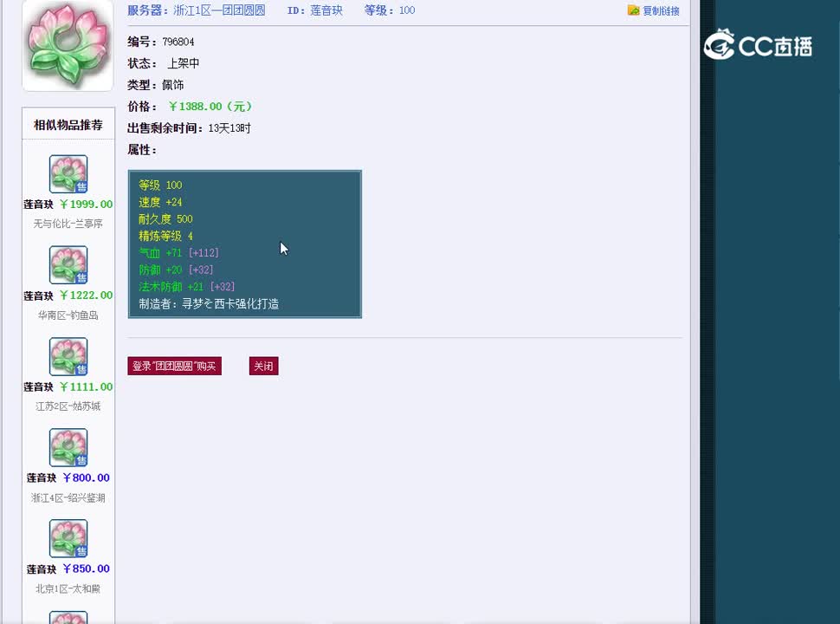This screenshot has height=624, width=840.
Task: Click the 速度 +24 attribute line
Action: [x=160, y=202]
